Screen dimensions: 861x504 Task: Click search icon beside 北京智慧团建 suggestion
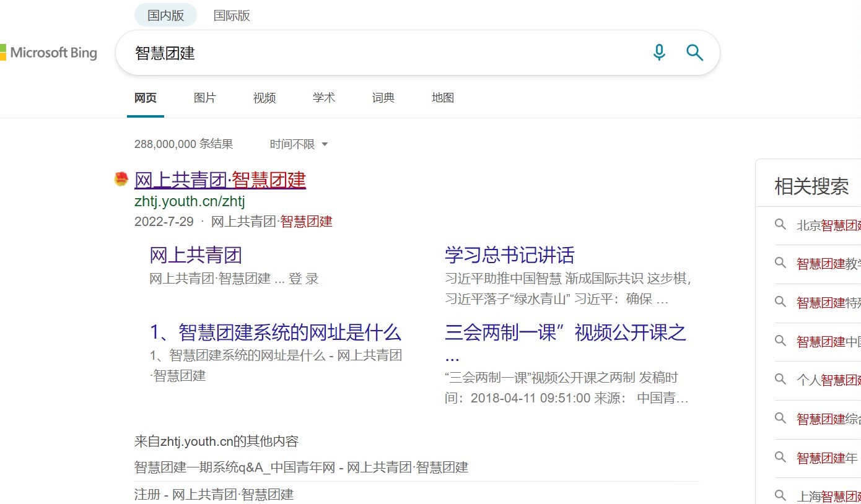[x=780, y=225]
